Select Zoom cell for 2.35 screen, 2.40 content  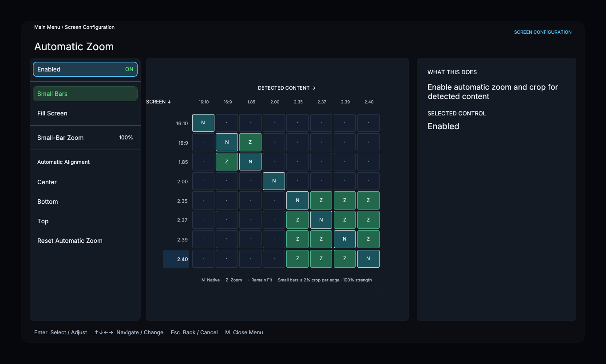(368, 201)
